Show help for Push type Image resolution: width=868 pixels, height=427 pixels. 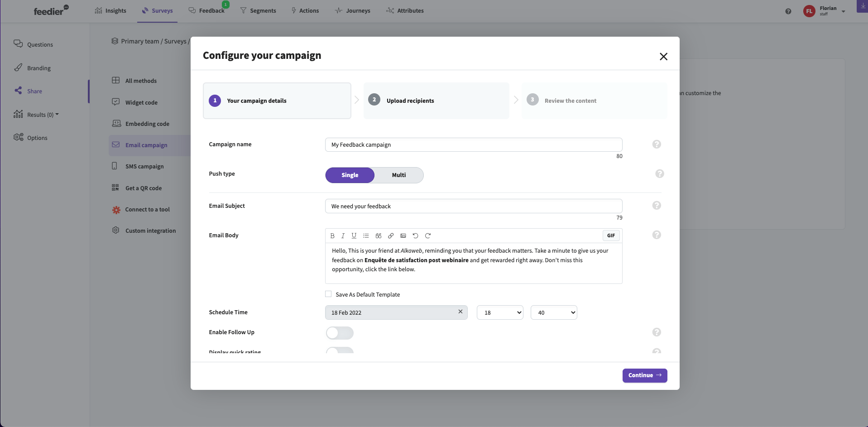660,173
